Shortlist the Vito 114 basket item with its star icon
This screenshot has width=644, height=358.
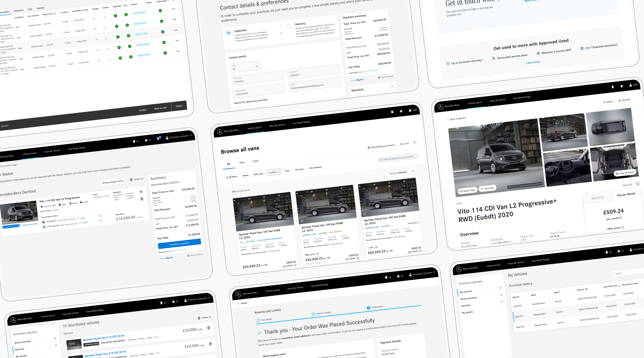pyautogui.click(x=141, y=192)
